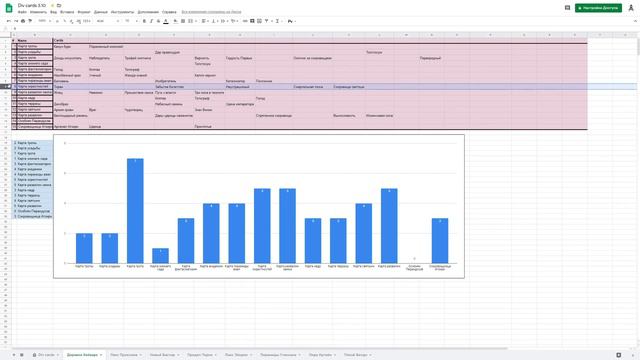Open the Файл menu
This screenshot has width=640, height=360.
[22, 12]
